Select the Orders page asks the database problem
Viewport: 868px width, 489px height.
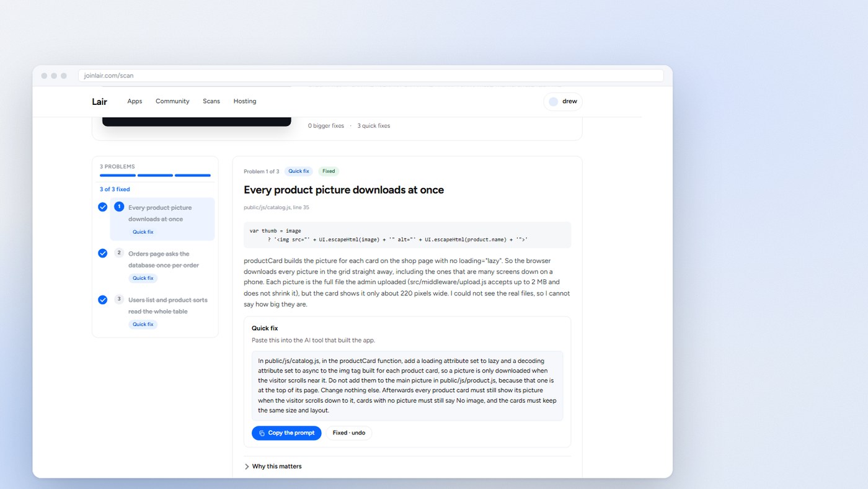[x=162, y=266]
